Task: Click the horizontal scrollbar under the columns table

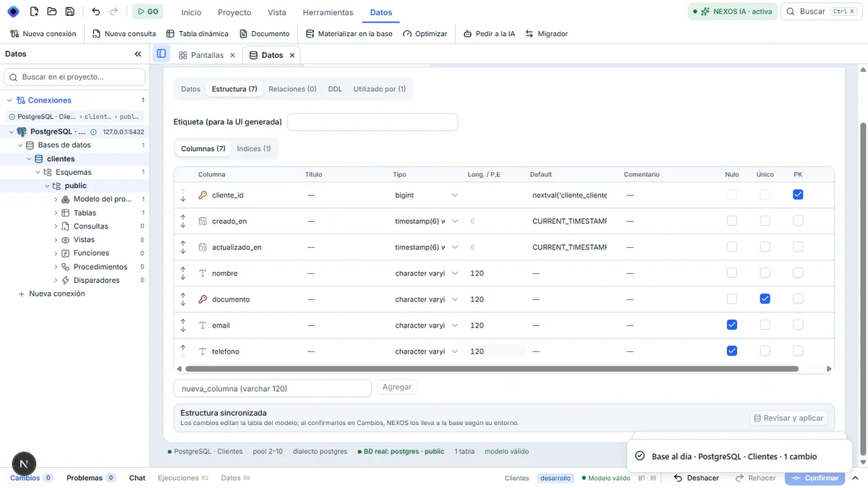Action: point(492,369)
